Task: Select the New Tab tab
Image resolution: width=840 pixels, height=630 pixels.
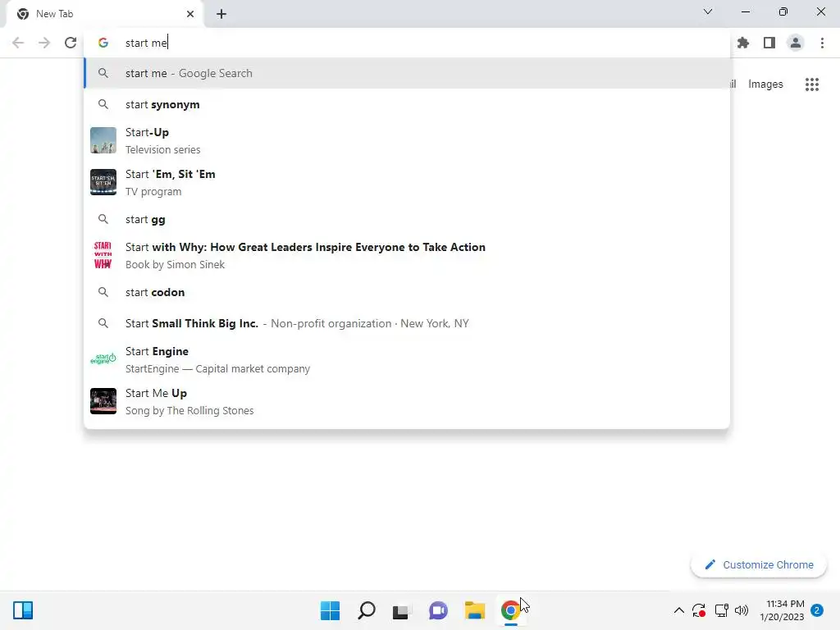Action: (104, 14)
